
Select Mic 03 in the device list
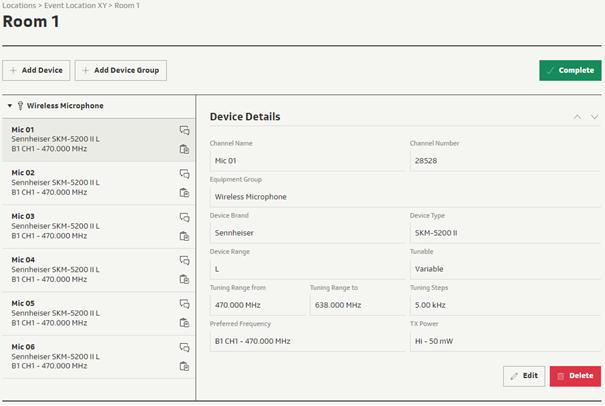(80, 226)
